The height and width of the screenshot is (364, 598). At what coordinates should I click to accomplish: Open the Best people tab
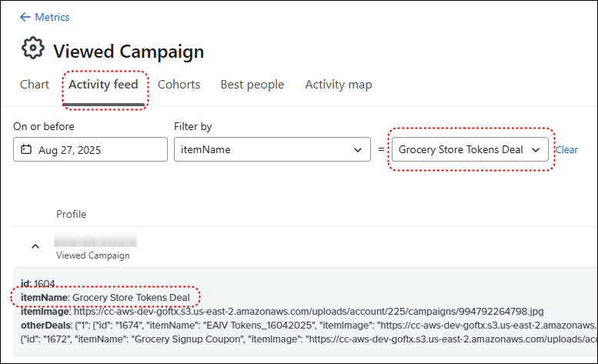click(252, 85)
